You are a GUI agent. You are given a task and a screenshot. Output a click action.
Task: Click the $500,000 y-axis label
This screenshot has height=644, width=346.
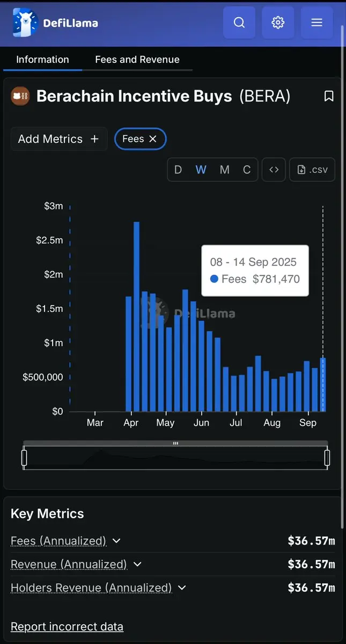(x=43, y=377)
